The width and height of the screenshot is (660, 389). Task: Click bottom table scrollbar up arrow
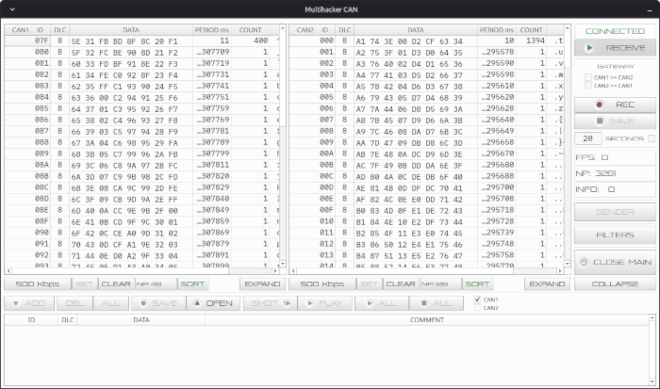pyautogui.click(x=652, y=317)
